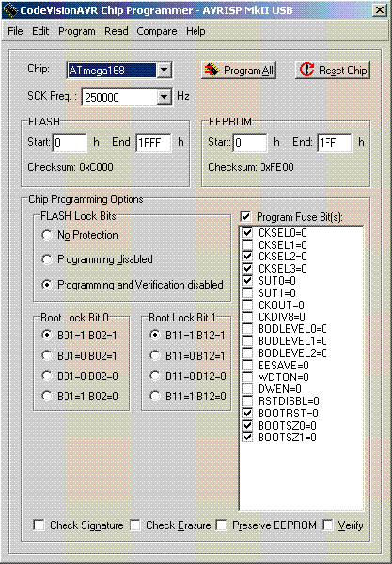Open the File menu

pos(15,31)
